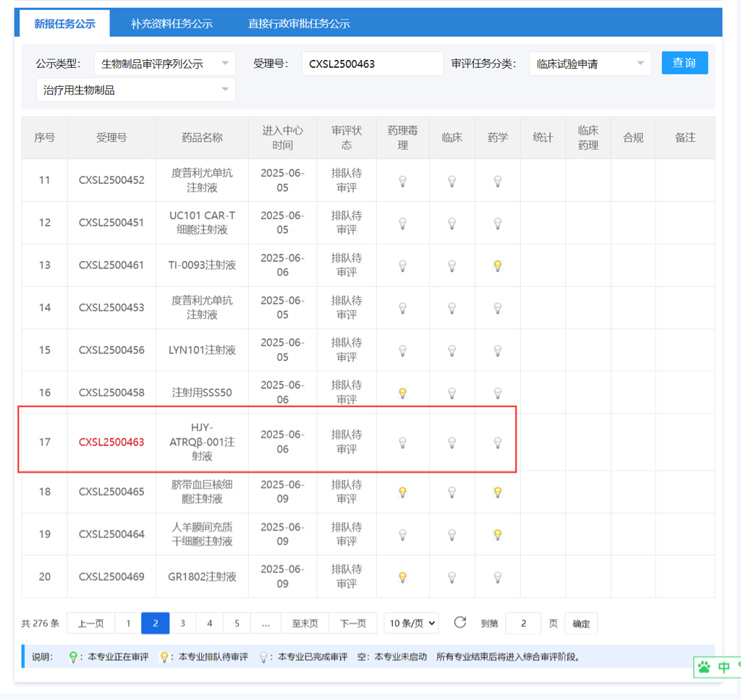Click pharmacy bulb icon for LYN101注射液
Image resolution: width=741 pixels, height=700 pixels.
pyautogui.click(x=498, y=351)
